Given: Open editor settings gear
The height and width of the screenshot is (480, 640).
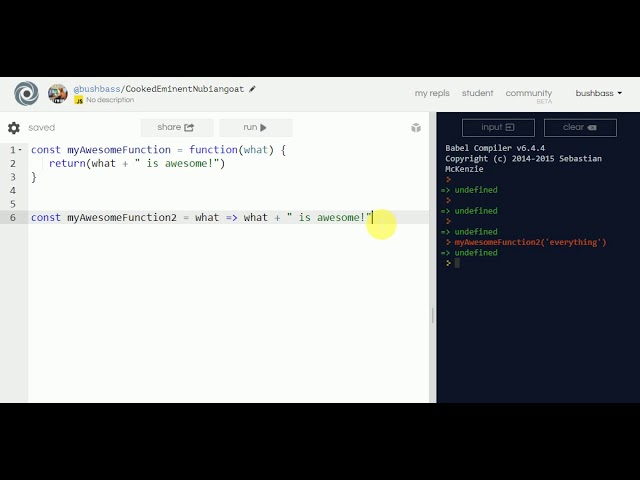Looking at the screenshot, I should coord(13,128).
